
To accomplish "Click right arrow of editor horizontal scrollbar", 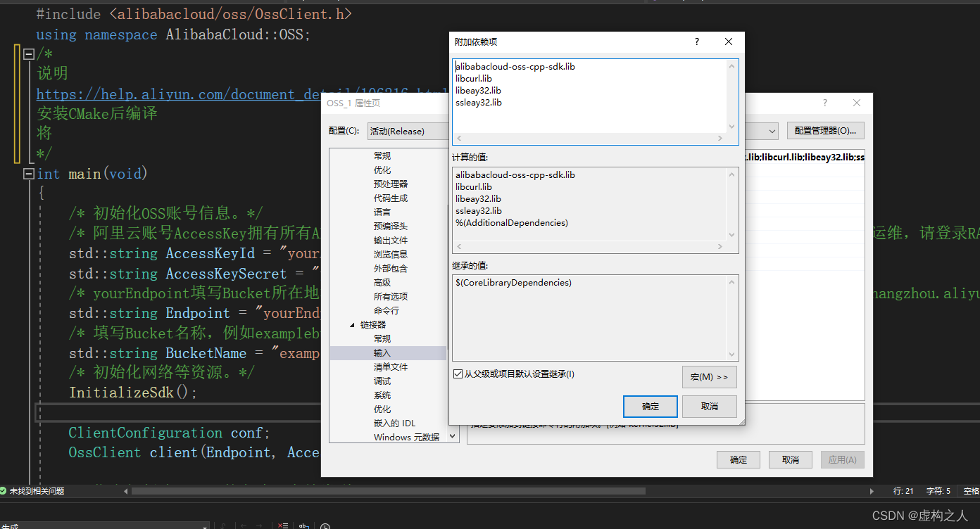I will 872,491.
